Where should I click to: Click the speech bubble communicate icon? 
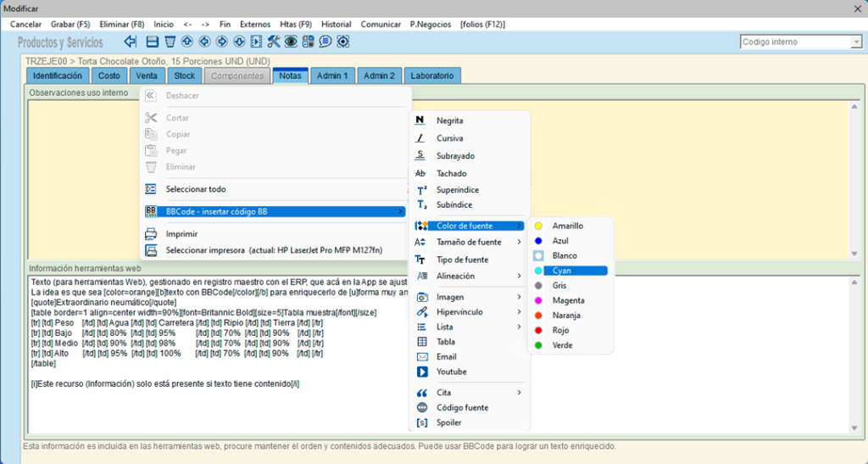click(325, 42)
